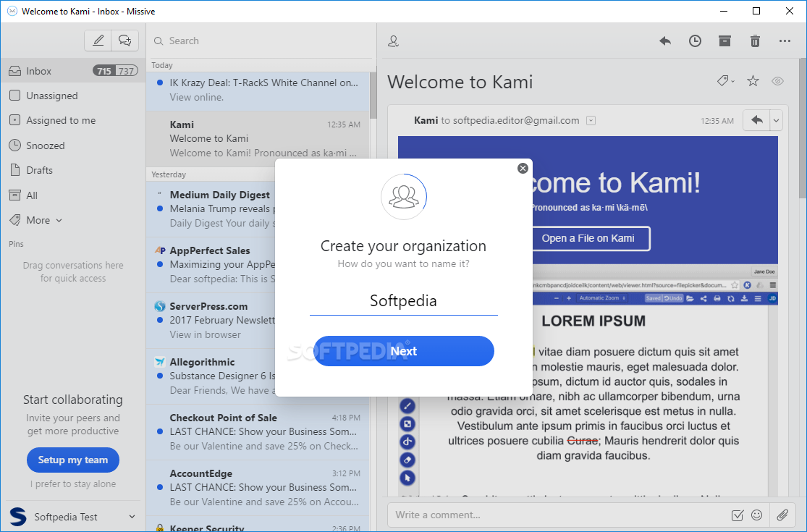807x532 pixels.
Task: Open Softpedia Test account dropdown
Action: (132, 517)
